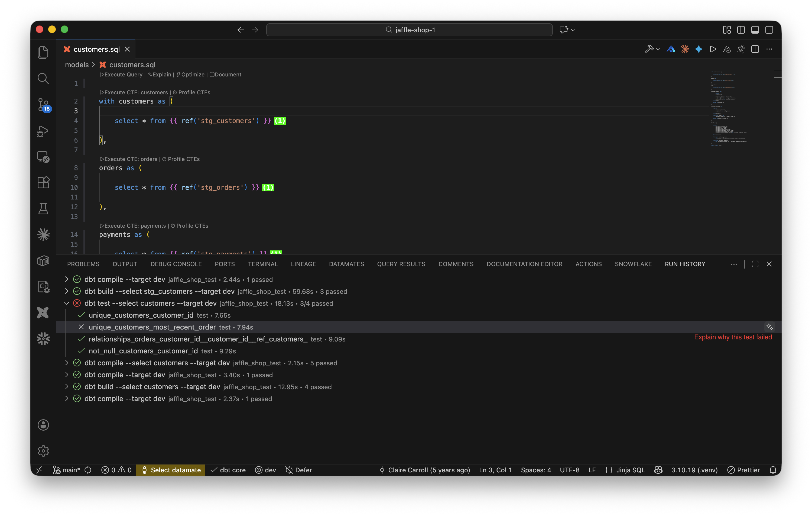The height and width of the screenshot is (516, 812).
Task: Open the Snowflake sidebar icon
Action: (x=43, y=338)
